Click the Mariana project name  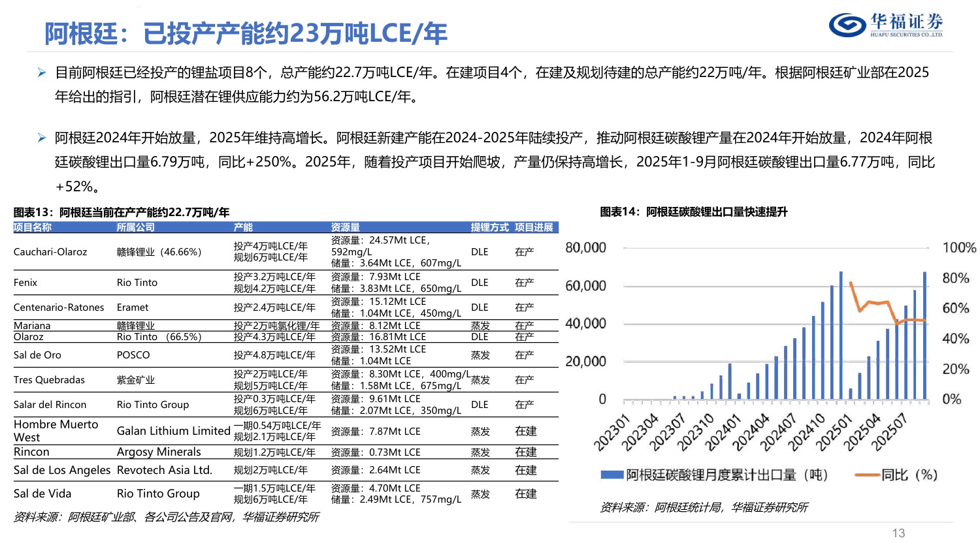[x=32, y=326]
